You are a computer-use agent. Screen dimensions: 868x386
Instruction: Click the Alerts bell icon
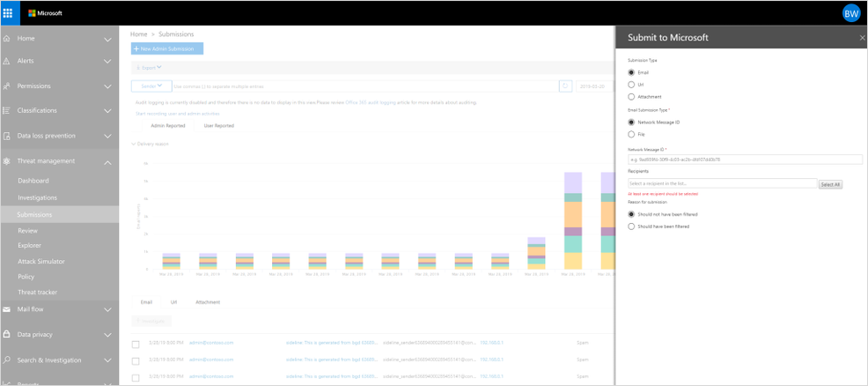pyautogui.click(x=7, y=62)
